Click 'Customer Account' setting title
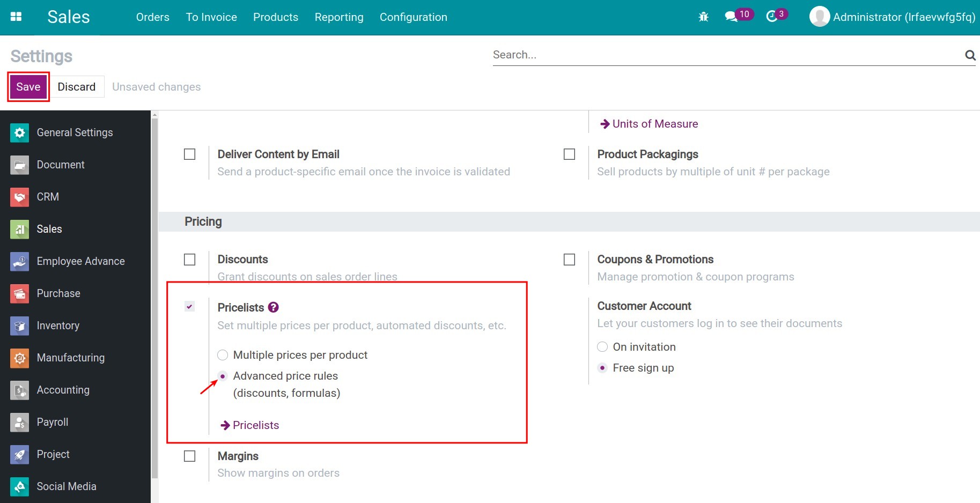 (644, 306)
